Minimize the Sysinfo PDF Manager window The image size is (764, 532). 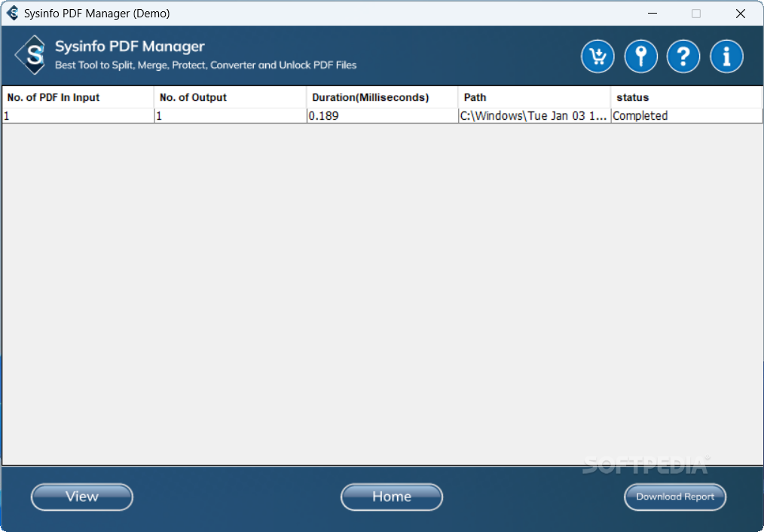coord(652,13)
